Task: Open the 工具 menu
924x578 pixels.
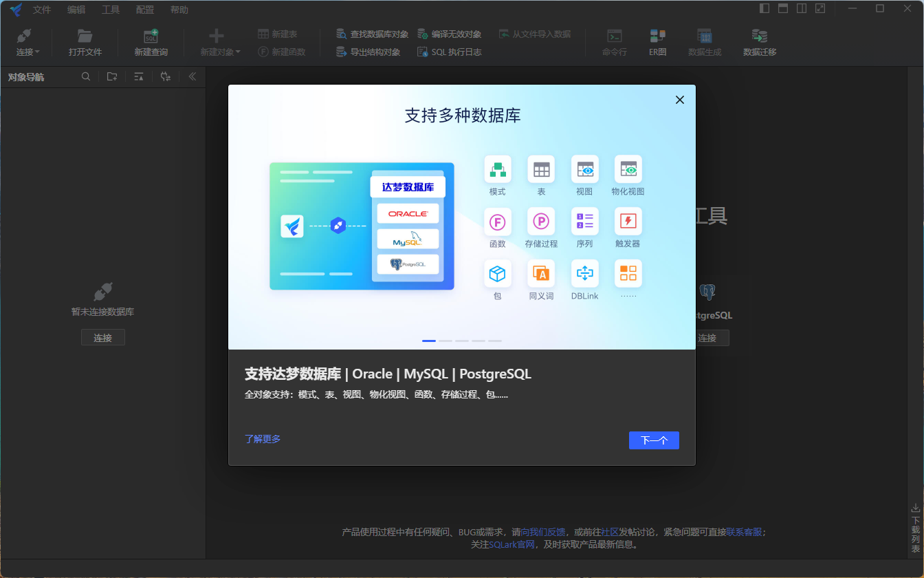Action: click(x=111, y=10)
